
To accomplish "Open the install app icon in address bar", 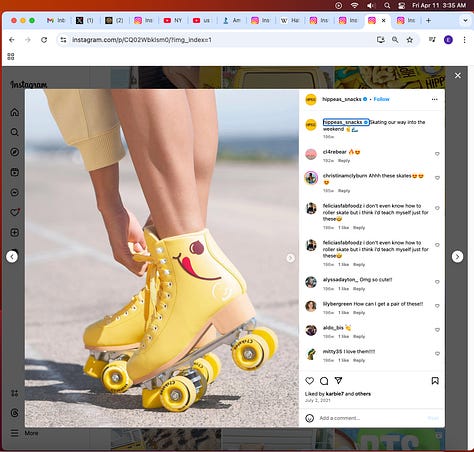I will click(x=380, y=40).
